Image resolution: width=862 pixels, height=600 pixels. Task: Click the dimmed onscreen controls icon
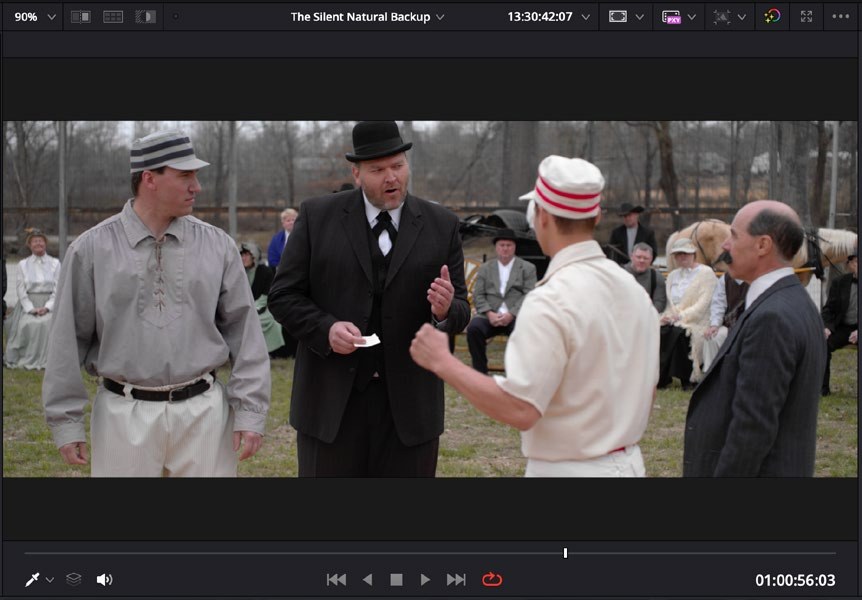pyautogui.click(x=722, y=17)
